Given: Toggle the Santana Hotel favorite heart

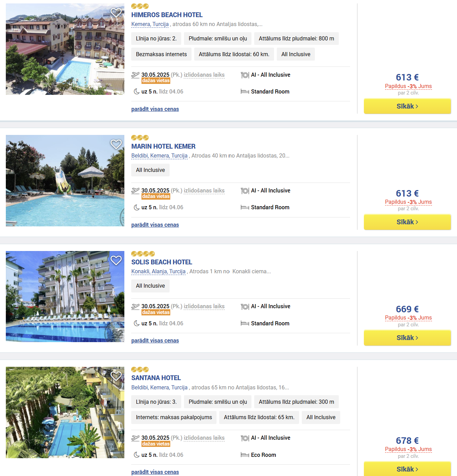Looking at the screenshot, I should tap(116, 376).
